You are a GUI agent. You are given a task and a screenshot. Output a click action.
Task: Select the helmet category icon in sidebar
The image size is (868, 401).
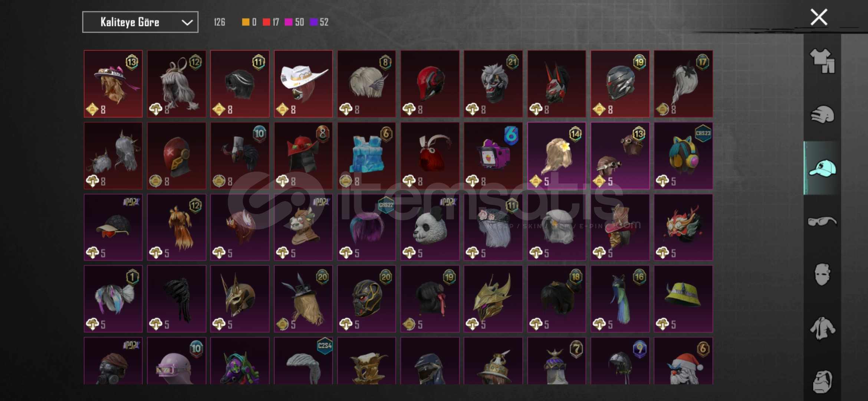pos(822,114)
